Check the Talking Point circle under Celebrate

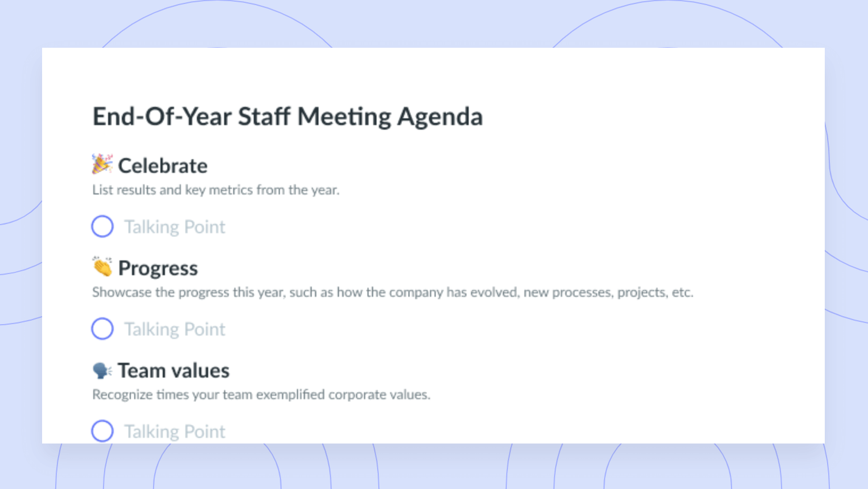102,226
